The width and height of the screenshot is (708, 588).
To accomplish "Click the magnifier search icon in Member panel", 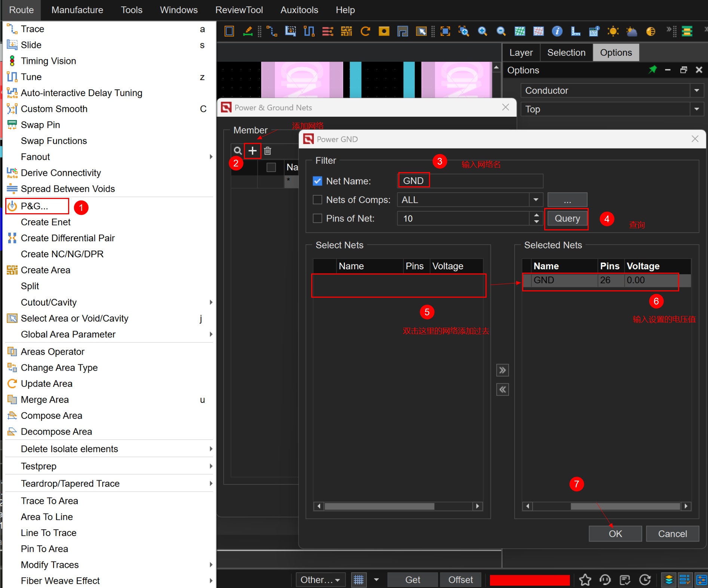I will pos(237,151).
